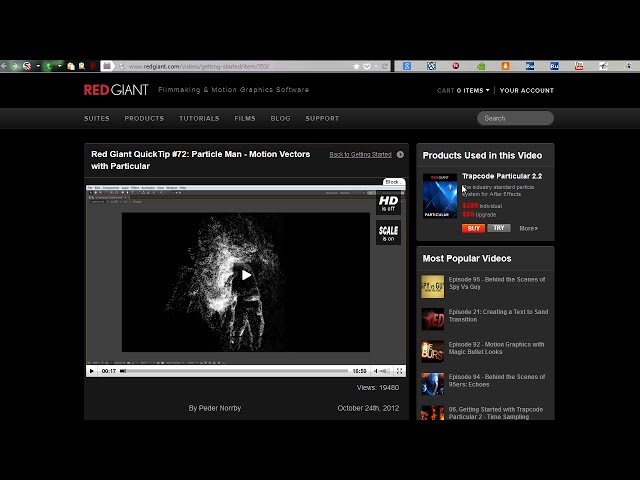This screenshot has width=640, height=480.
Task: Open the Products menu
Action: click(x=144, y=118)
